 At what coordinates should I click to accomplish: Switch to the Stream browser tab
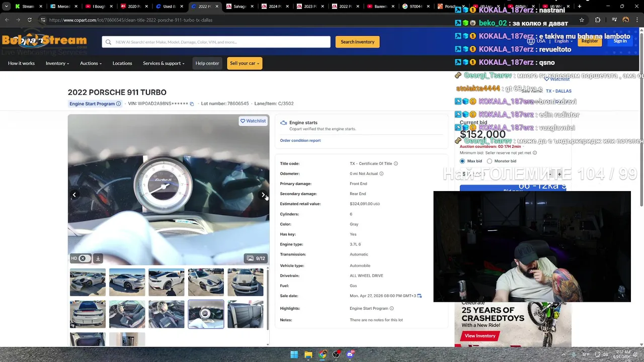click(x=28, y=7)
